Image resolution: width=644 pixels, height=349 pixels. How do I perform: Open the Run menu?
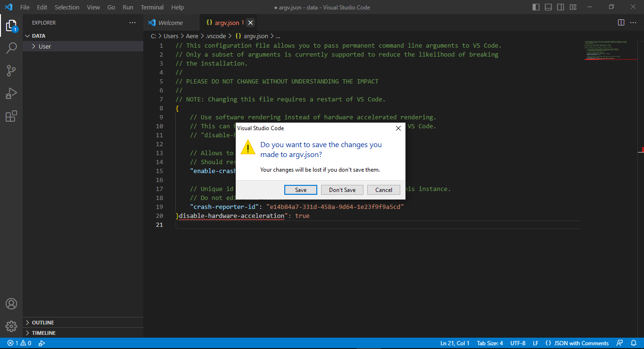click(x=128, y=7)
